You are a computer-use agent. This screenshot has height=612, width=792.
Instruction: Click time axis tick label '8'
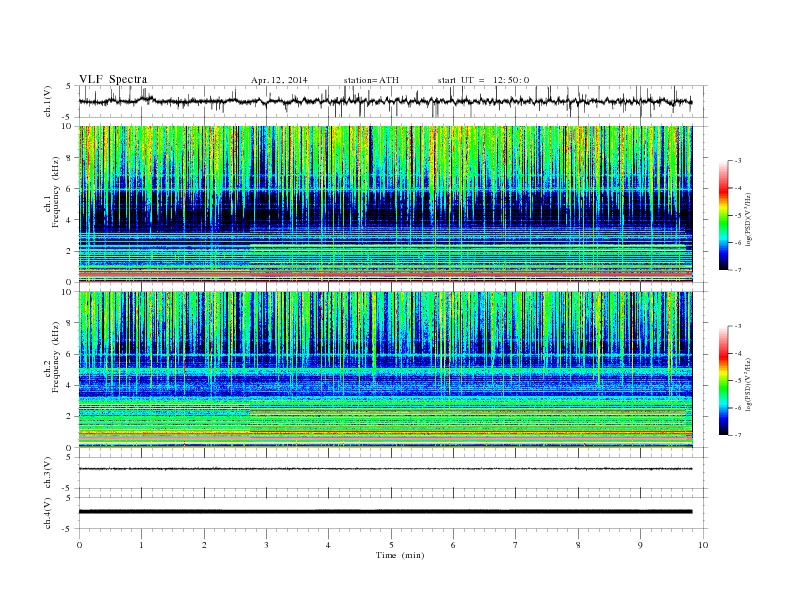(578, 545)
